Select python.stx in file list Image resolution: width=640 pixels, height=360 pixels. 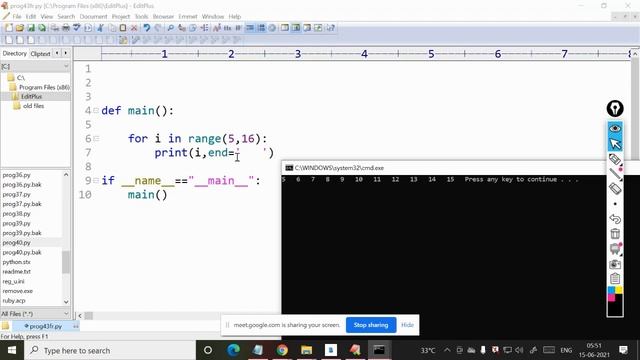coord(16,262)
